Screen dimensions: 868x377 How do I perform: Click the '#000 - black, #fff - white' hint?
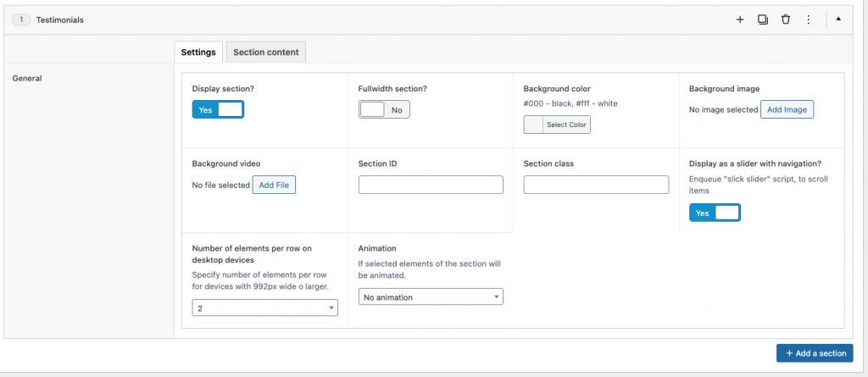click(x=570, y=103)
